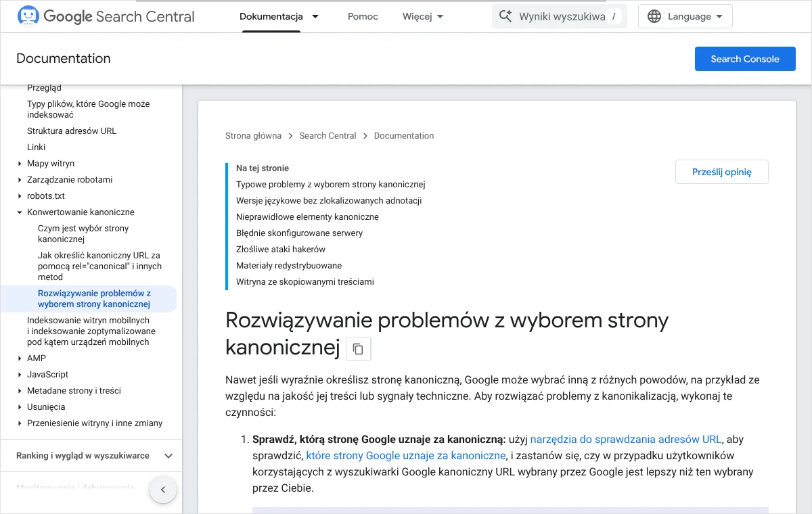Screen dimensions: 812x514
Task: Open Jak określić kanoniczny URL sidebar item
Action: 100,266
